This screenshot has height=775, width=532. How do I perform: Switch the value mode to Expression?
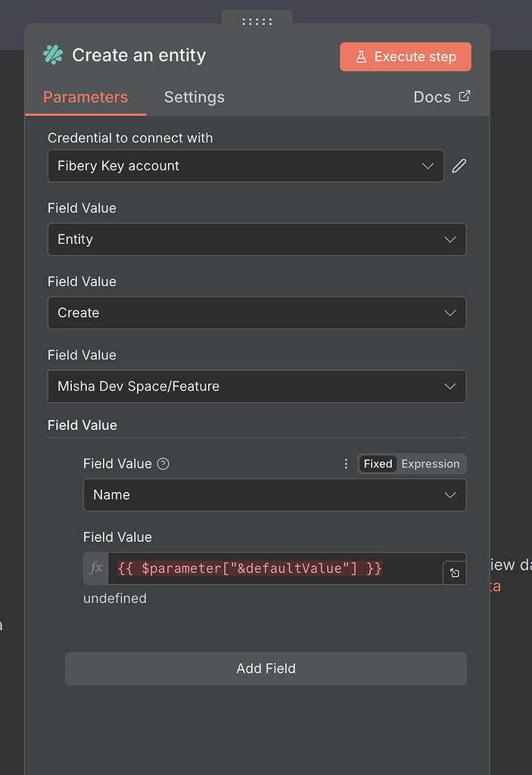pos(430,463)
